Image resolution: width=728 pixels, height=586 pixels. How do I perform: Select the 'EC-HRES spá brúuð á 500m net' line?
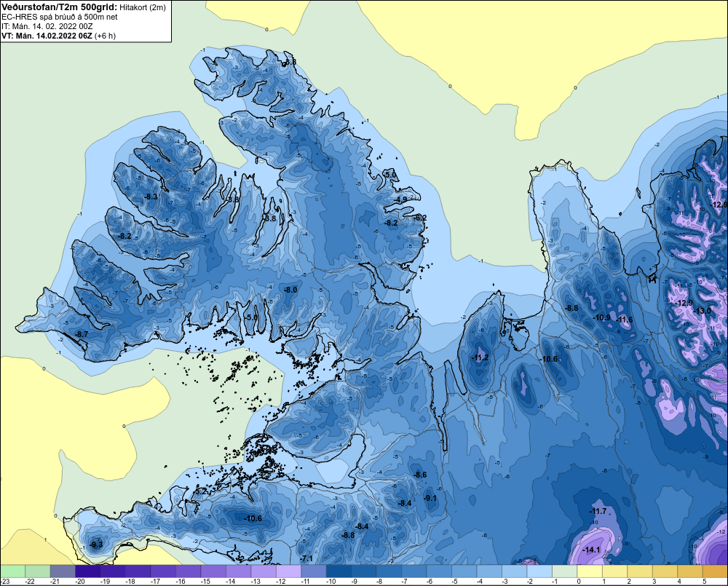pos(60,17)
